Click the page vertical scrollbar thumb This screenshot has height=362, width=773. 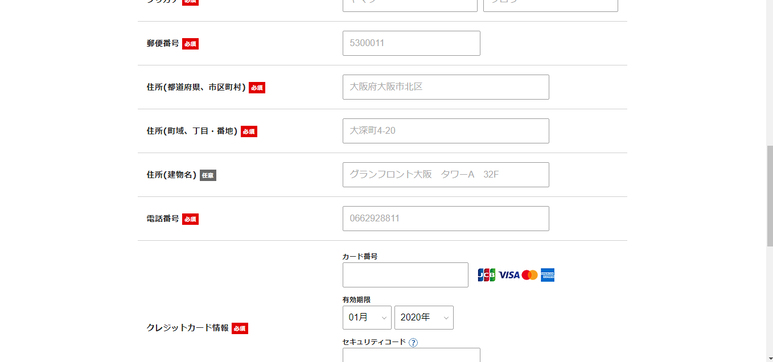point(770,196)
